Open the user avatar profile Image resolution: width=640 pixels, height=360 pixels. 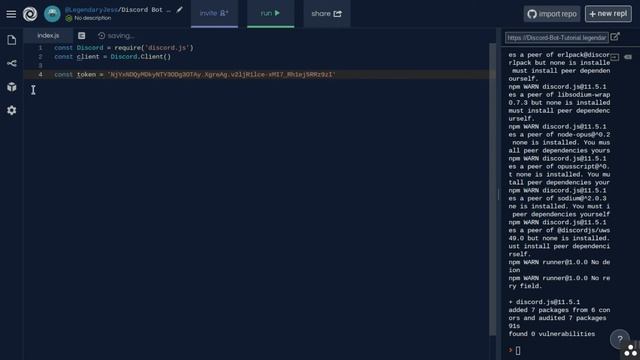click(52, 14)
